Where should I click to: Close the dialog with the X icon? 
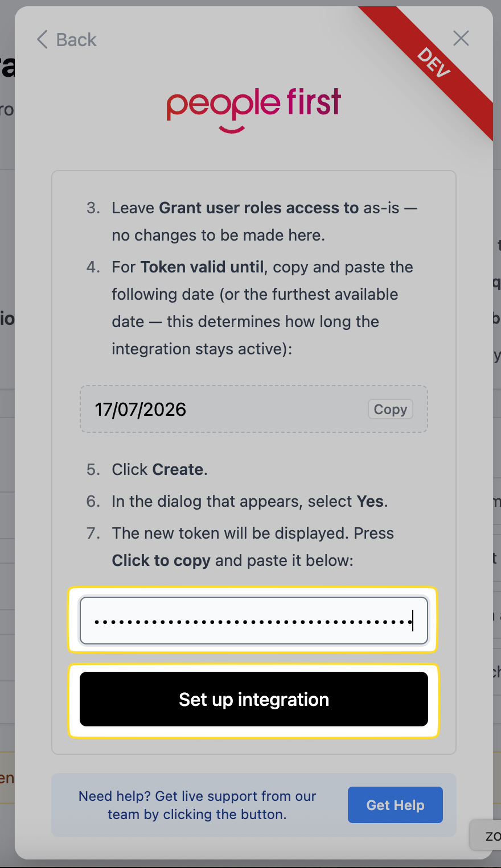[x=461, y=38]
